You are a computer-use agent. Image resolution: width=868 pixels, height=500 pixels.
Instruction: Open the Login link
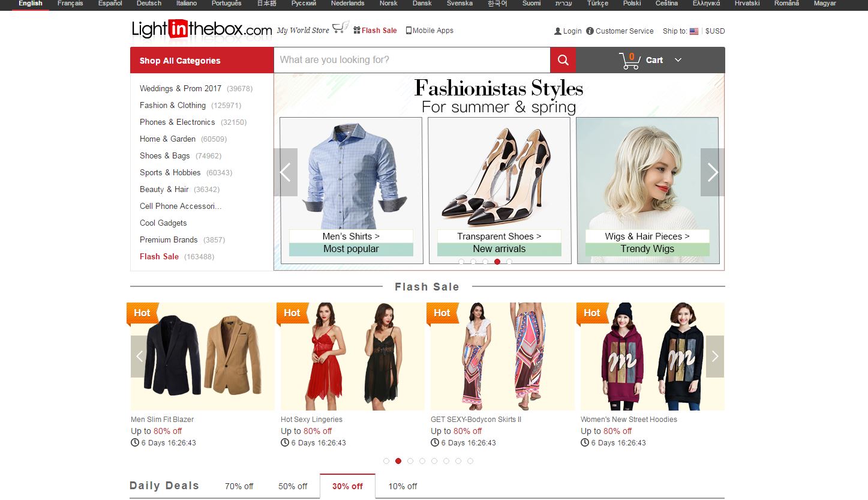567,31
